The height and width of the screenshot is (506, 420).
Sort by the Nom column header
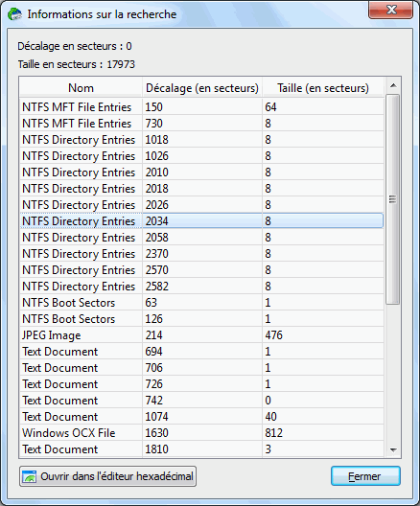(81, 88)
